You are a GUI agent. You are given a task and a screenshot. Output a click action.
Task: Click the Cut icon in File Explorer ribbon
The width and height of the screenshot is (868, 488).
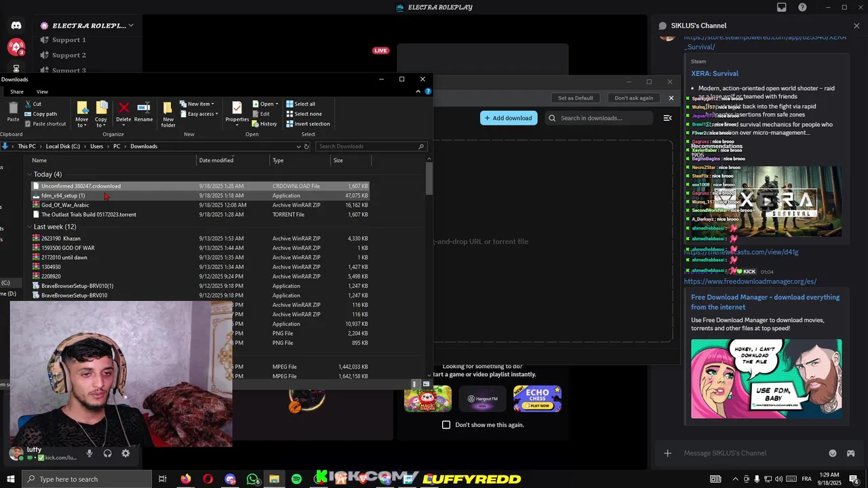tap(28, 104)
